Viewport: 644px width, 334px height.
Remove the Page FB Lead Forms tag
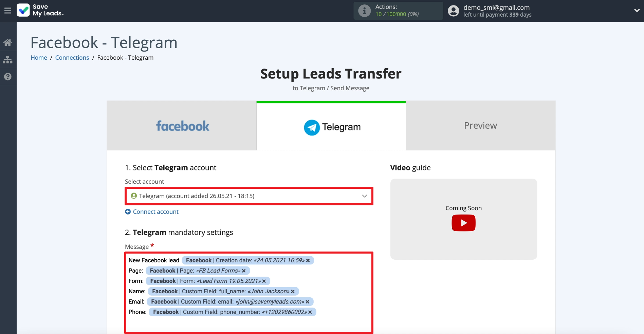244,271
